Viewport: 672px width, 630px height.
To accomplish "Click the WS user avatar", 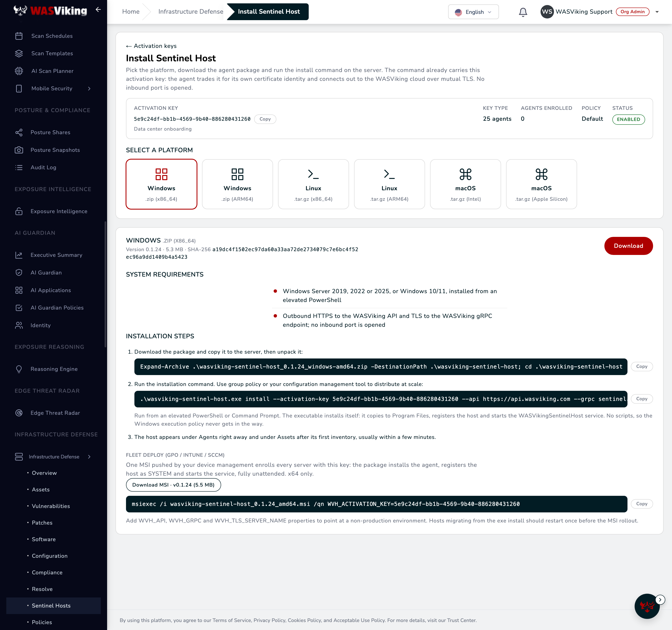I will pos(547,12).
